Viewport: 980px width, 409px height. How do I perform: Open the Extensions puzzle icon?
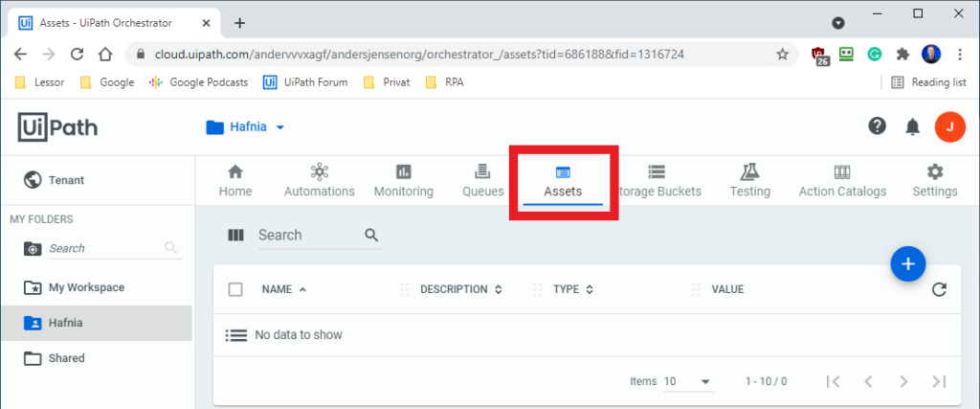[x=902, y=55]
